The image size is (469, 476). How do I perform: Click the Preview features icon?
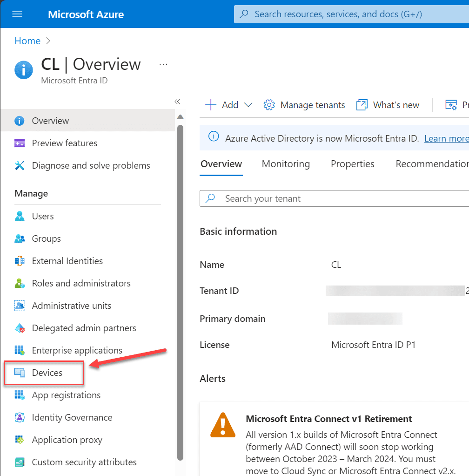tap(20, 143)
